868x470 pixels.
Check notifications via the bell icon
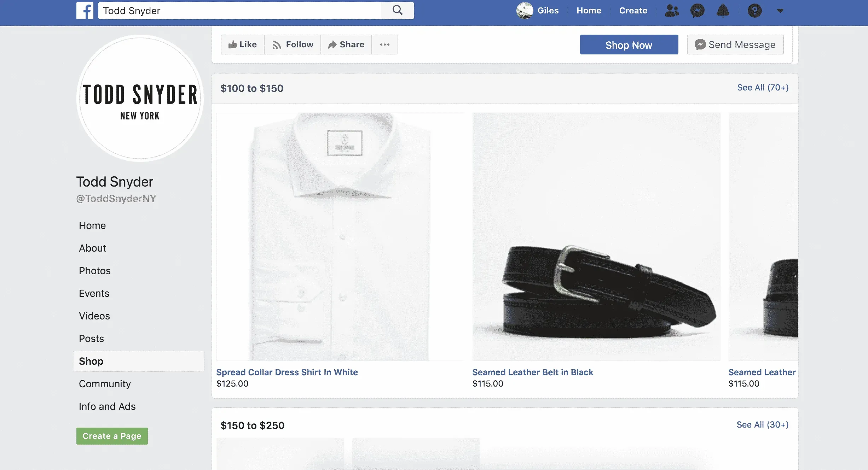[x=723, y=11]
